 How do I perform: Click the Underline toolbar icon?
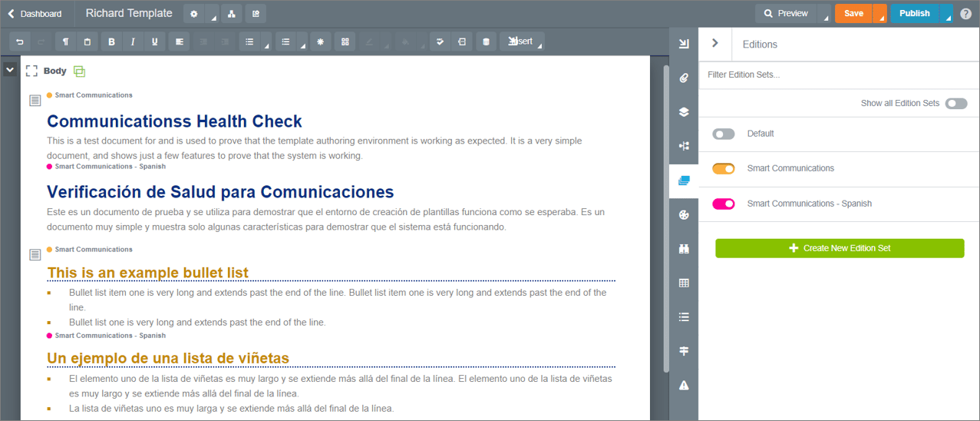pos(154,42)
